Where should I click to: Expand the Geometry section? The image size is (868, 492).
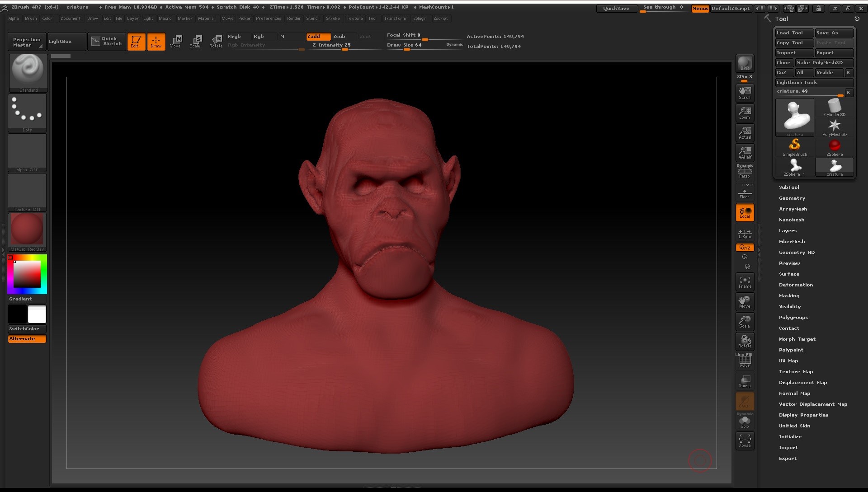coord(792,198)
